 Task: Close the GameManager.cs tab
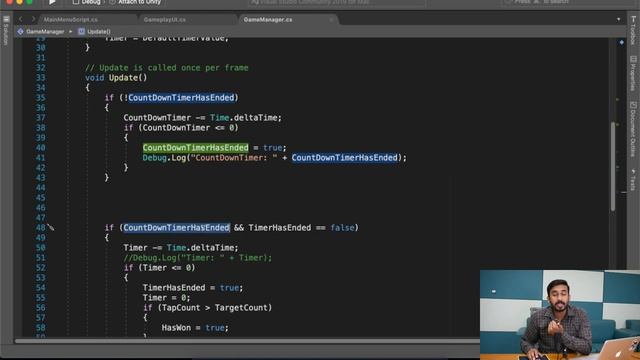pyautogui.click(x=331, y=20)
